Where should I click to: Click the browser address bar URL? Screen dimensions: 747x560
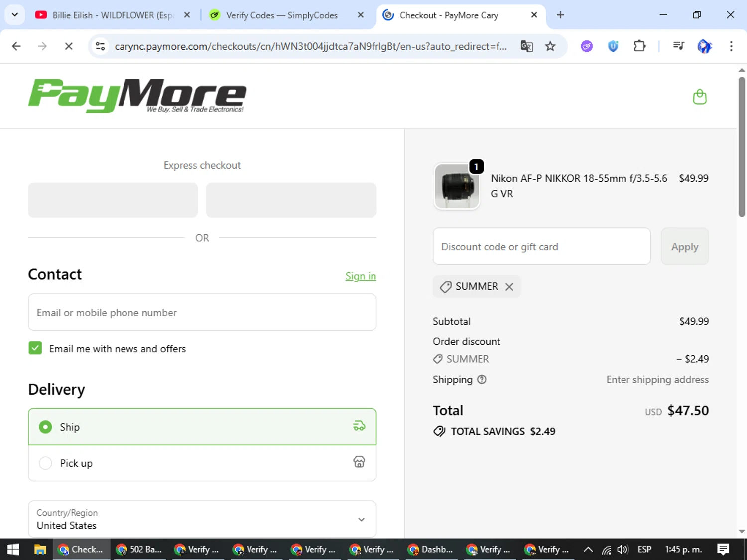(x=311, y=46)
